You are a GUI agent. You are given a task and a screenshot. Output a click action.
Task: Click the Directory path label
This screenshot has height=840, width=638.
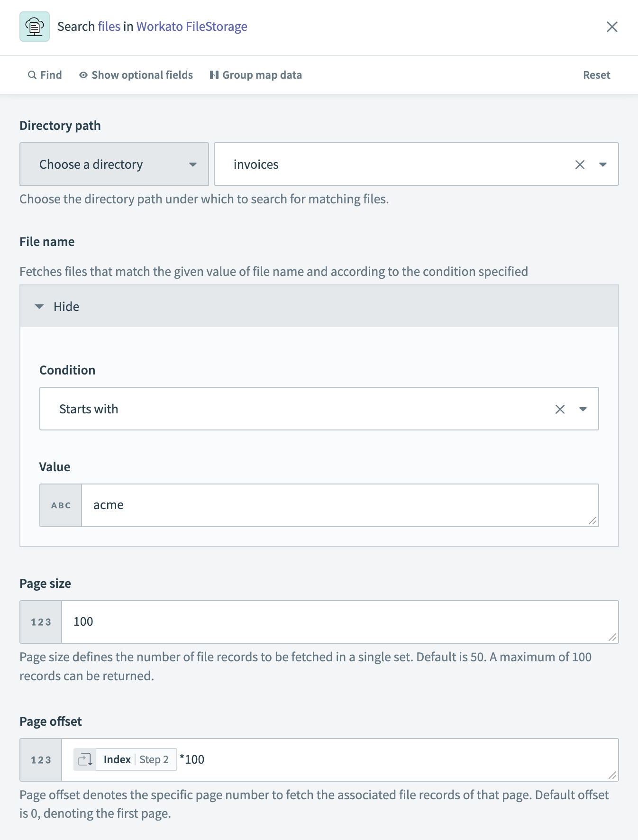tap(60, 126)
